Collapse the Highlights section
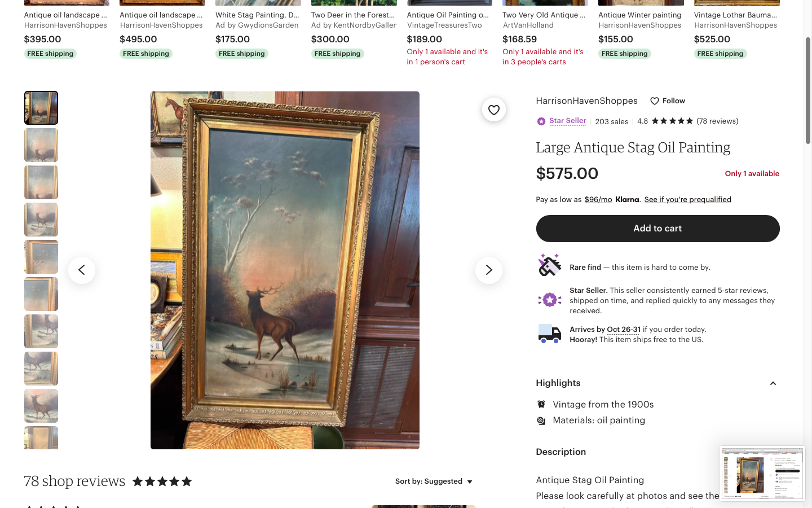Screen dimensions: 812x508 773,383
